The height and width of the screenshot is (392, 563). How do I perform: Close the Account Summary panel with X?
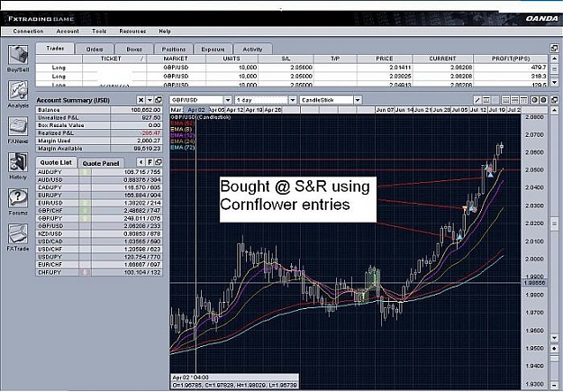141,100
